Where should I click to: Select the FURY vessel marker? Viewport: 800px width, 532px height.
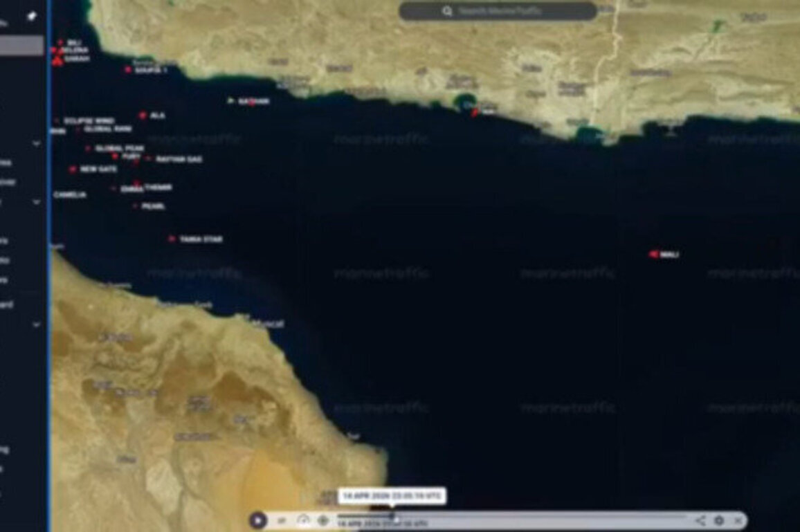pos(116,156)
